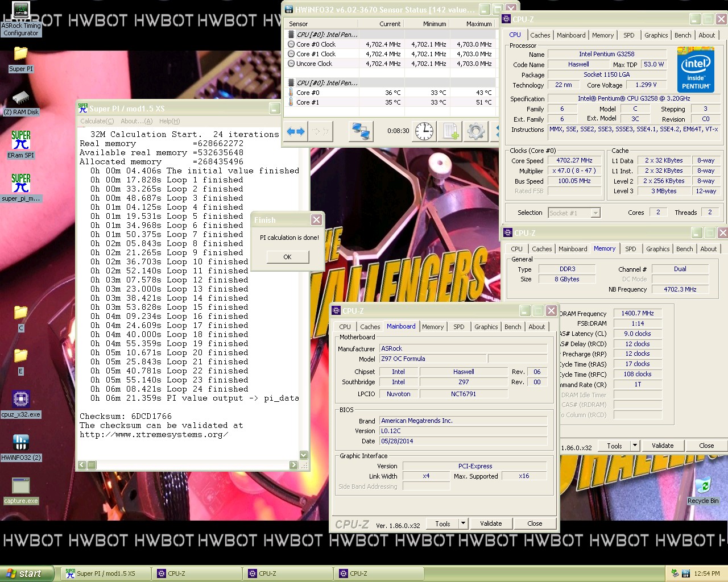Viewport: 728px width, 582px height.
Task: Click DRAM Frequency value 1400.7 MHz
Action: pyautogui.click(x=637, y=313)
